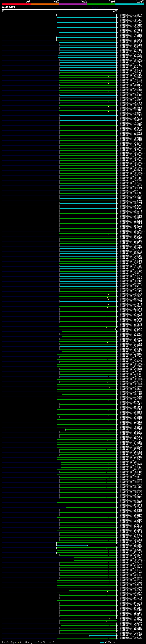This screenshot has width=146, height=644.
Task: Click the red 20% identity legend segment
Action: (x=16, y=4)
